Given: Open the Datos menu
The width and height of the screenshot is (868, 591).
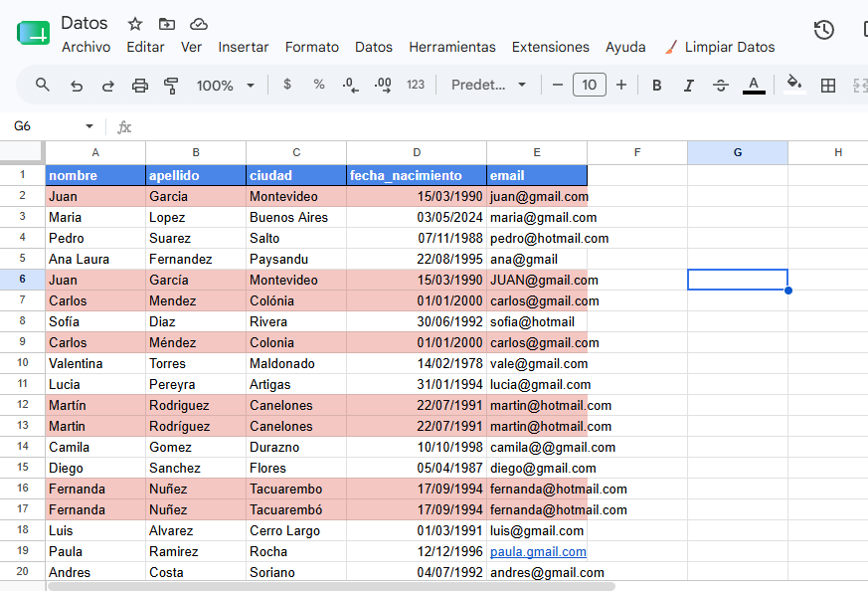Looking at the screenshot, I should pyautogui.click(x=374, y=47).
